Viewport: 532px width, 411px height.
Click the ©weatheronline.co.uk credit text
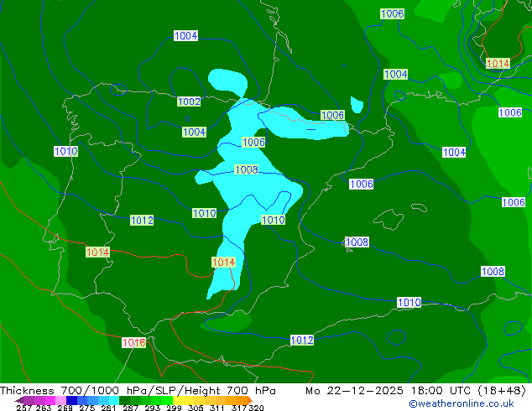(462, 403)
